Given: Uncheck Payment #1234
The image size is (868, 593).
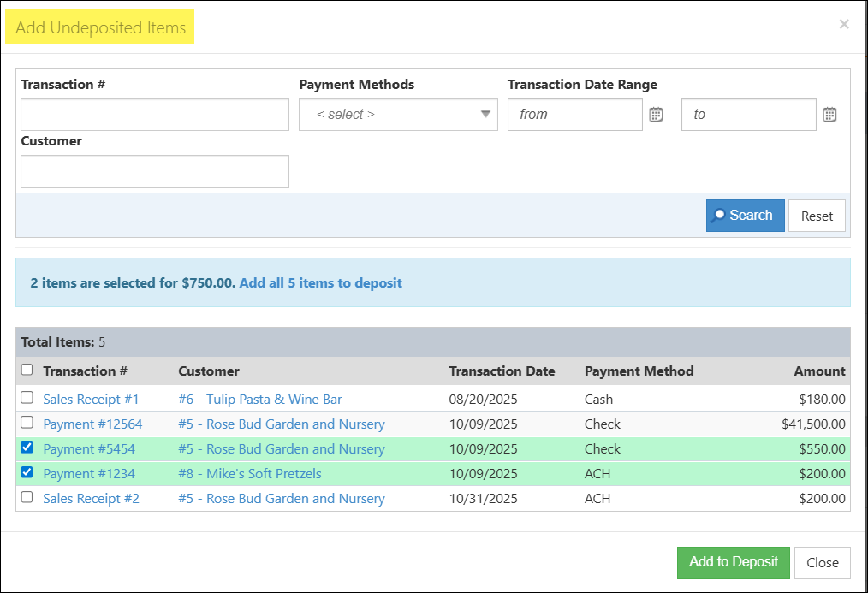Looking at the screenshot, I should pos(26,472).
